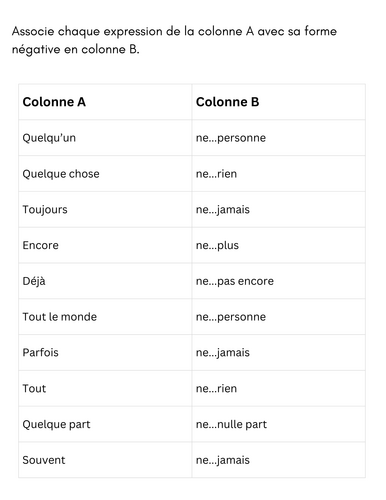The width and height of the screenshot is (386, 500).
Task: Select the ne...nulle part cell
Action: click(279, 424)
